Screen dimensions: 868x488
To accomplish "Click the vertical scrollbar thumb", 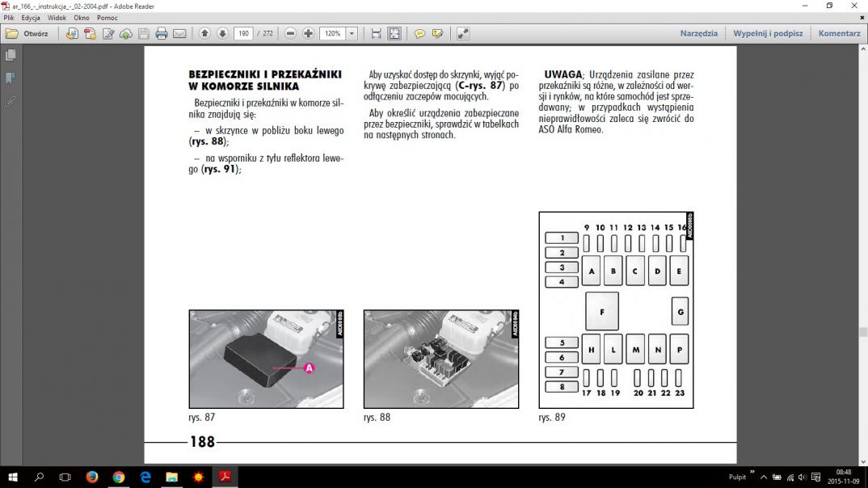I will [x=863, y=332].
